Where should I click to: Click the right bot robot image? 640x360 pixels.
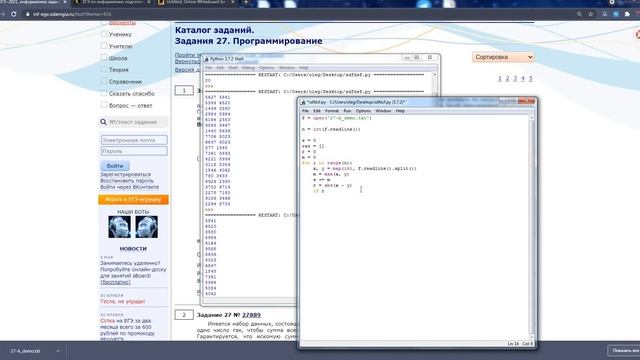tap(147, 227)
